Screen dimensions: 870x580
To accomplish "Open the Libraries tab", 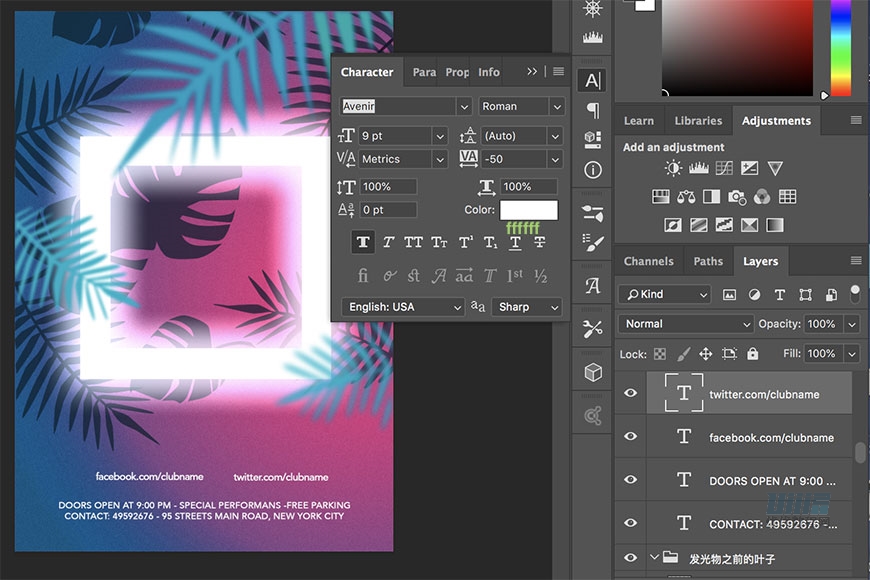I will (x=698, y=121).
